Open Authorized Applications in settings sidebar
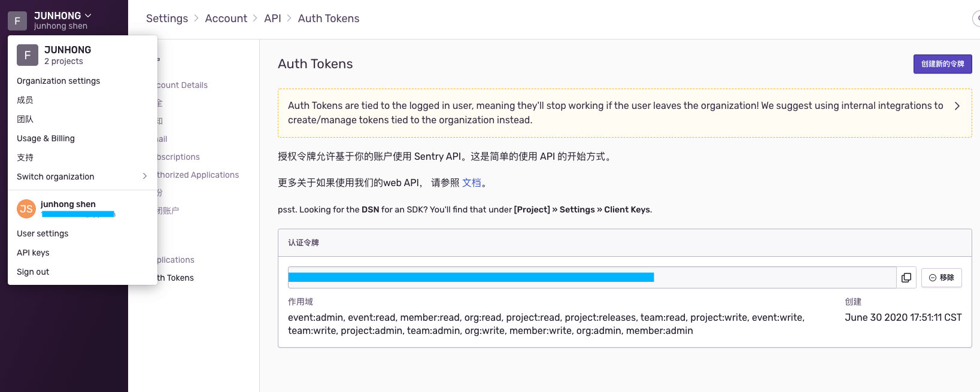Image resolution: width=980 pixels, height=392 pixels. point(198,175)
